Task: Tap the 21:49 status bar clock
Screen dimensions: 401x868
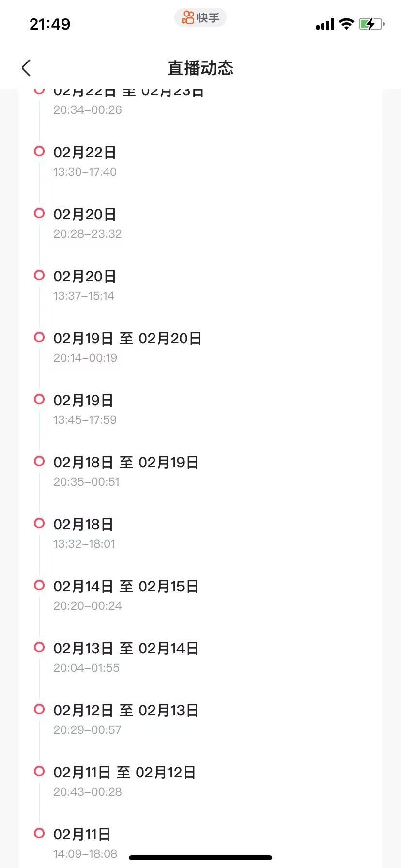Action: pyautogui.click(x=50, y=24)
